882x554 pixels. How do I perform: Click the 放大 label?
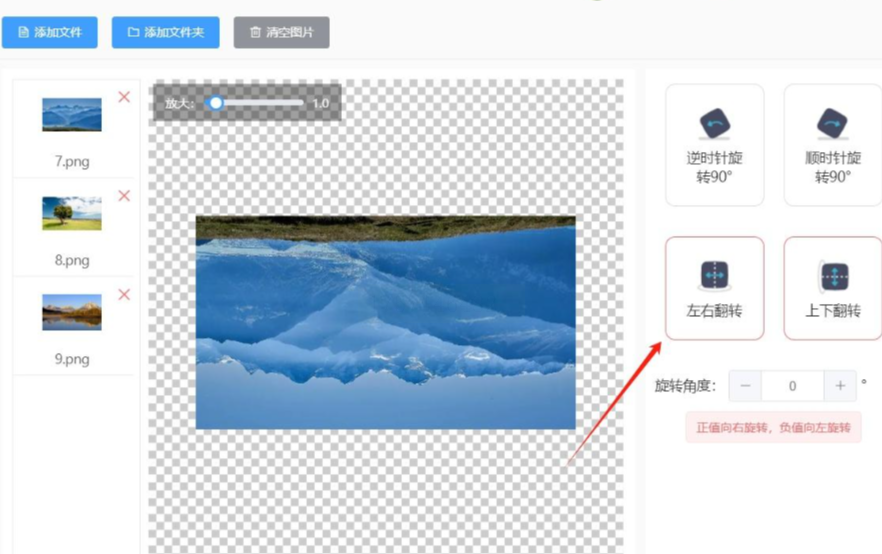tap(179, 103)
